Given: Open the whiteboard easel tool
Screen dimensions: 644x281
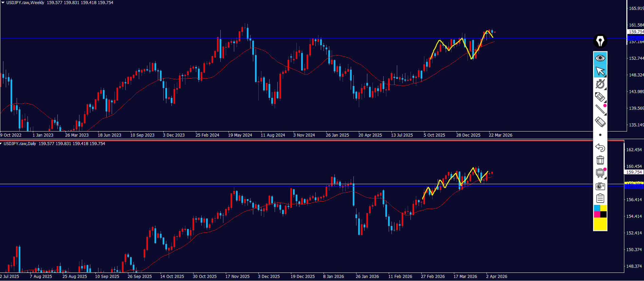Looking at the screenshot, I should 600,173.
